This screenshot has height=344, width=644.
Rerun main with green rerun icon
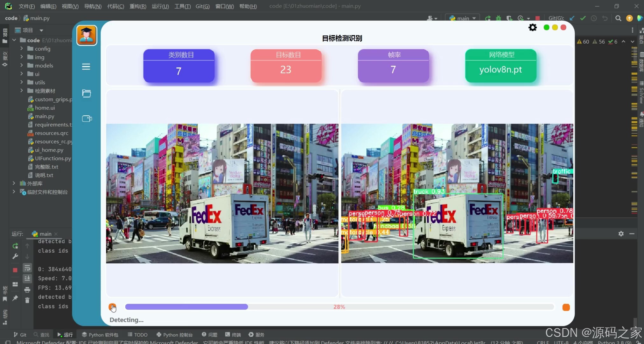click(x=15, y=246)
